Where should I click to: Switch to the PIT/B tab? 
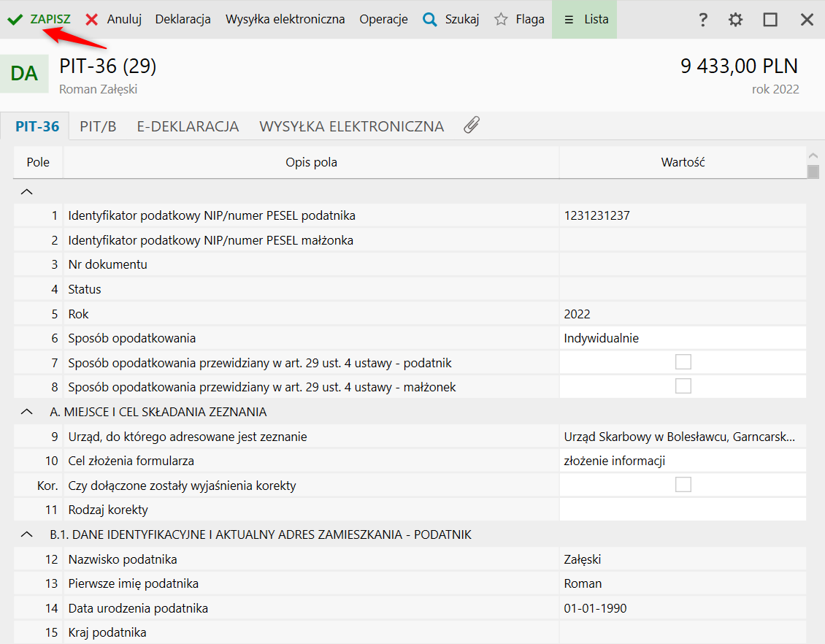[98, 126]
